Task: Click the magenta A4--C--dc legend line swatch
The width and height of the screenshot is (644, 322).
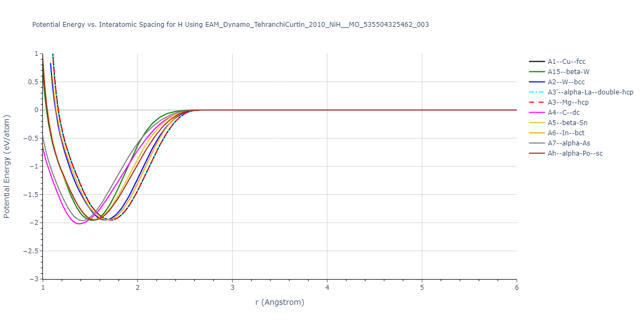Action: [537, 113]
